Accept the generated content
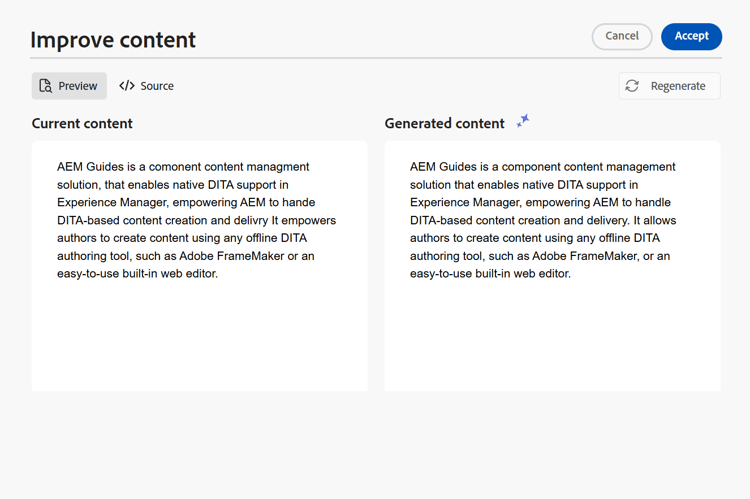Image resolution: width=750 pixels, height=499 pixels. 691,36
